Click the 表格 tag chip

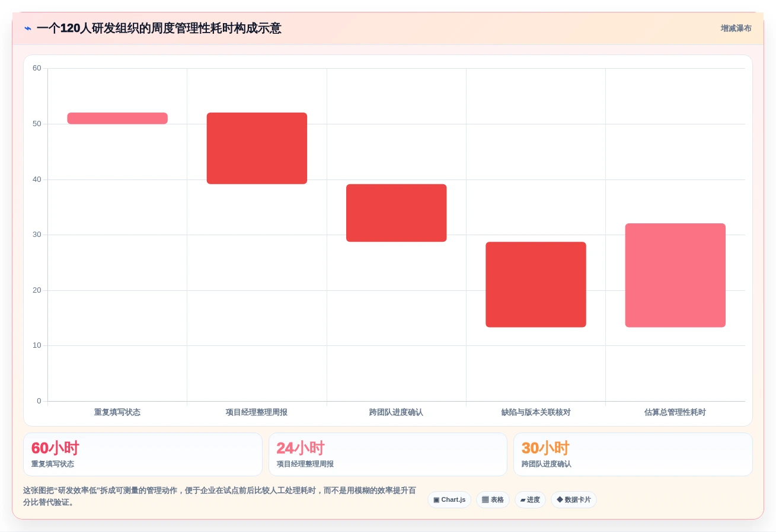pos(493,499)
